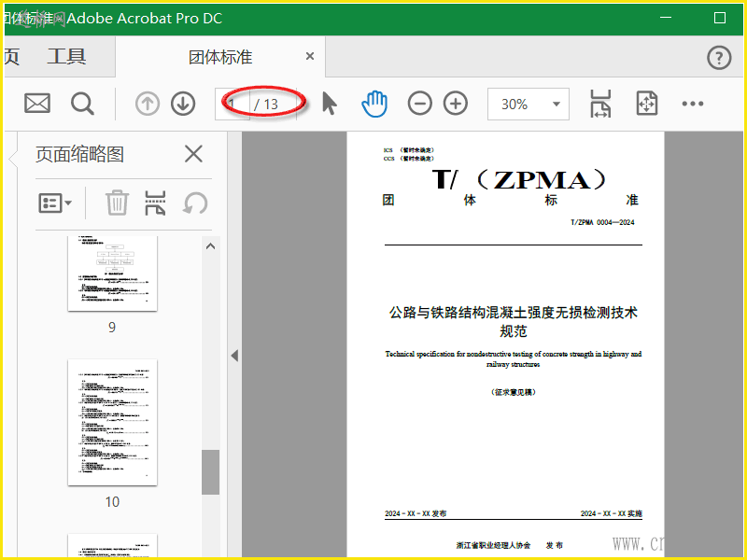
Task: Open the search magnifier tool
Action: [82, 104]
